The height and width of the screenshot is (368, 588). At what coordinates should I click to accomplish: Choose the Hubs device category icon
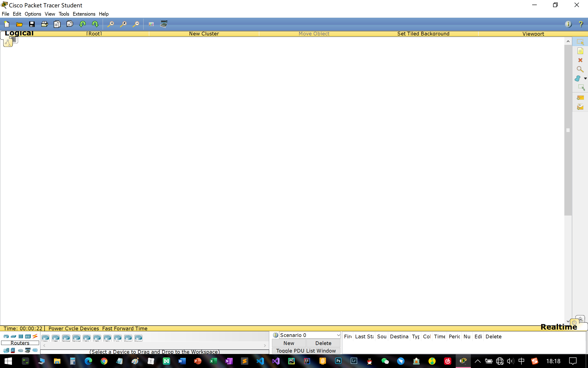pos(21,336)
